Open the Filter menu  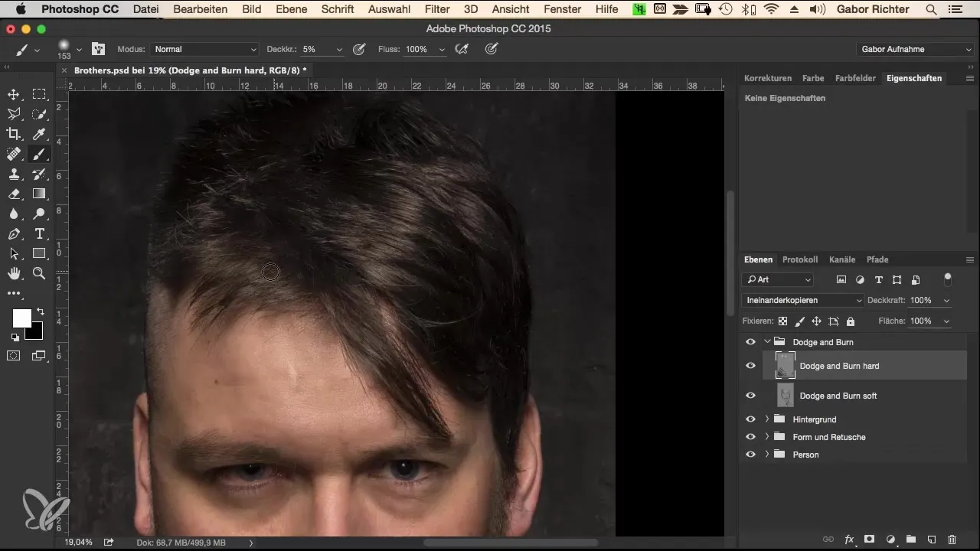pos(436,9)
